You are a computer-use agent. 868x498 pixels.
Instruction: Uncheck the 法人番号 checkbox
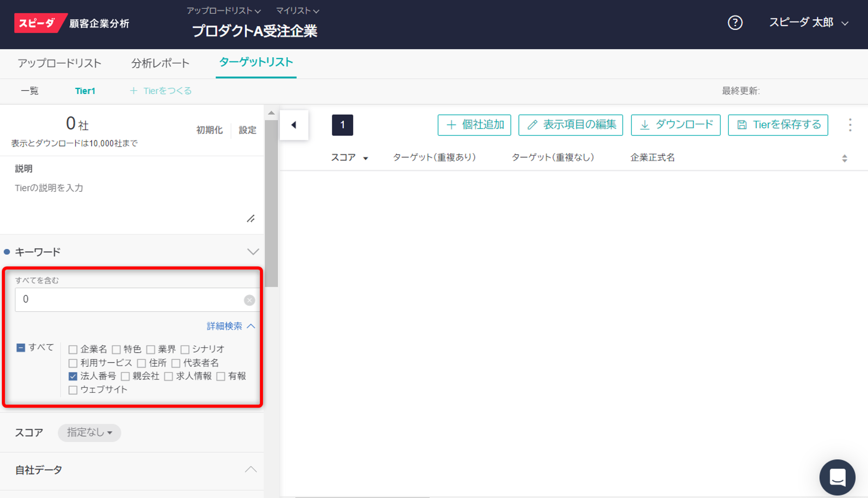pyautogui.click(x=73, y=376)
